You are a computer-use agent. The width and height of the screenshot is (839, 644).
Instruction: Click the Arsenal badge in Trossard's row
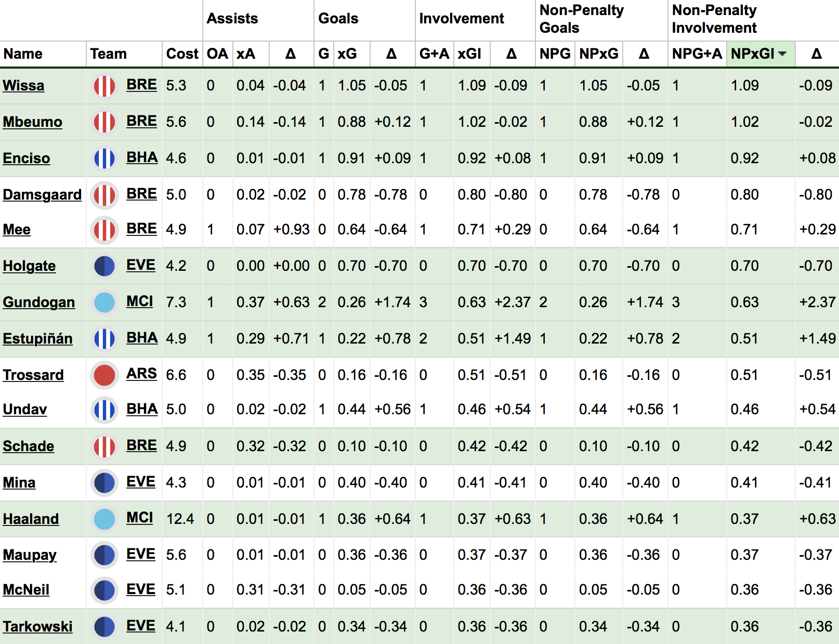coord(104,375)
